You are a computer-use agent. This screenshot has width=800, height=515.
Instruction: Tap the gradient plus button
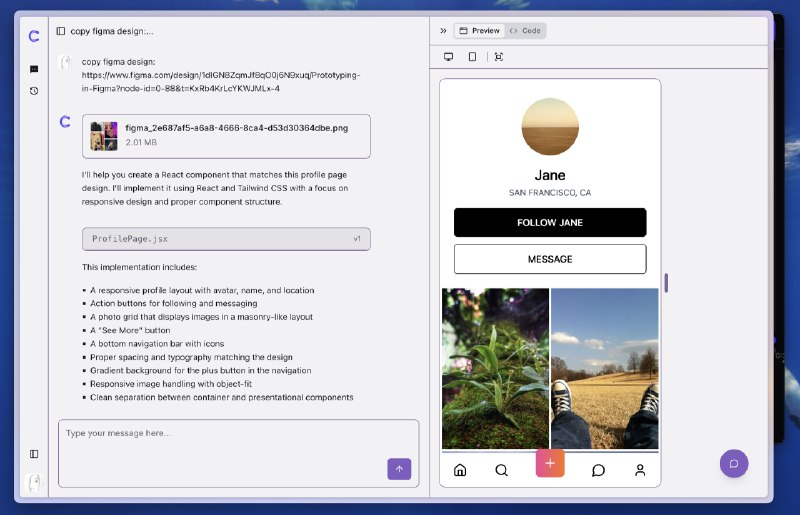point(550,463)
